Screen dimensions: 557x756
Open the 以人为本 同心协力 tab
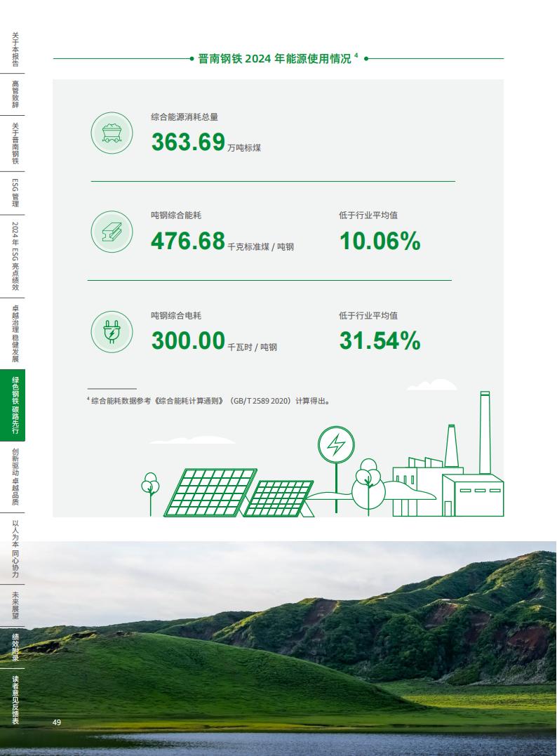pyautogui.click(x=15, y=549)
